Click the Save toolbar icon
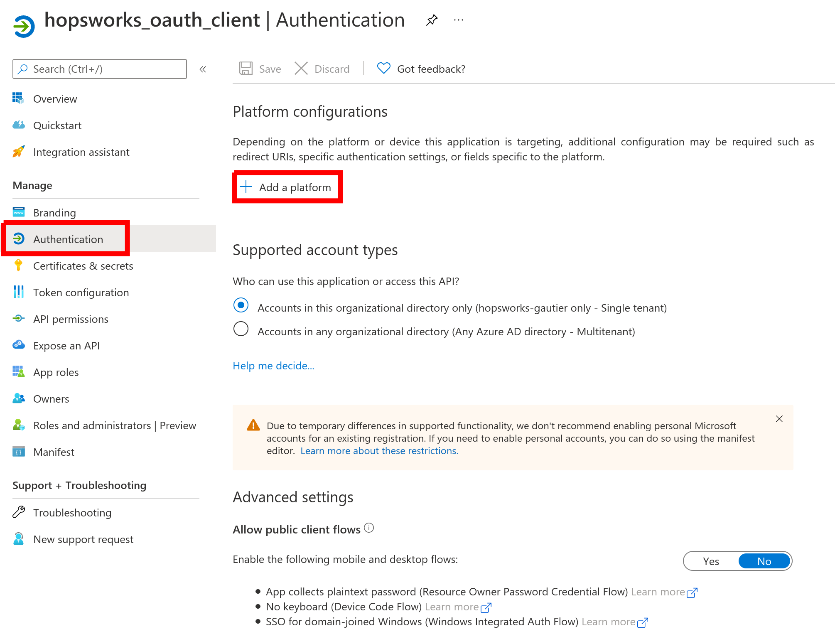 [246, 69]
